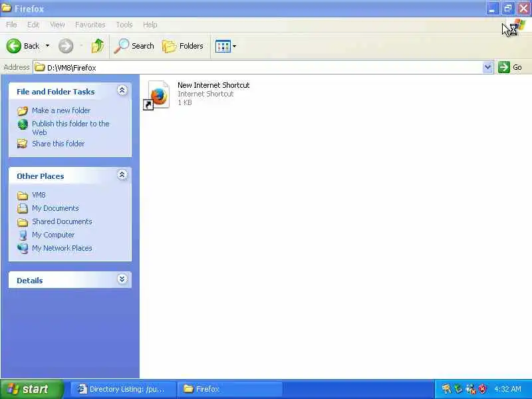This screenshot has height=399, width=532.
Task: Open the Search pane
Action: [x=134, y=46]
